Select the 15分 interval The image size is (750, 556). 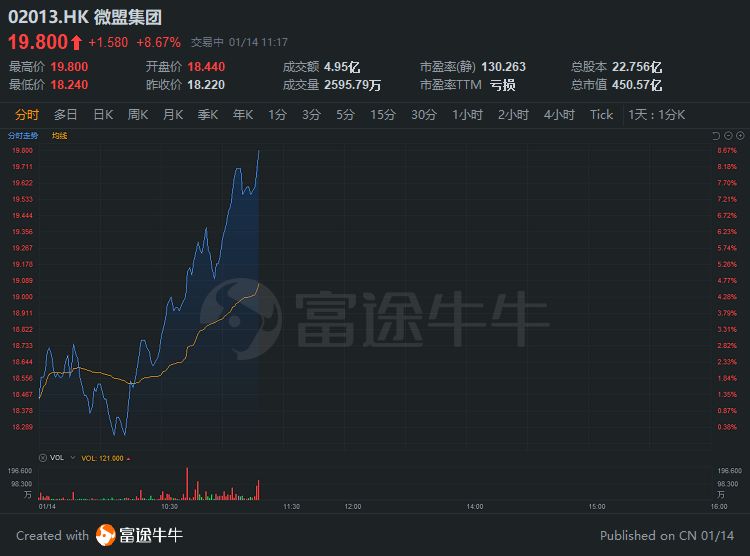point(383,115)
